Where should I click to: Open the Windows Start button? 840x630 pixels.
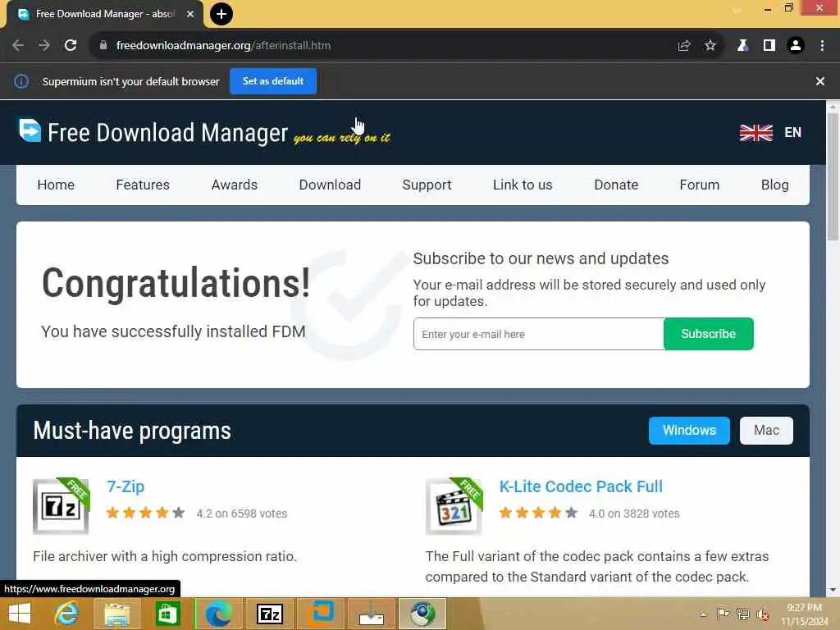click(x=20, y=614)
